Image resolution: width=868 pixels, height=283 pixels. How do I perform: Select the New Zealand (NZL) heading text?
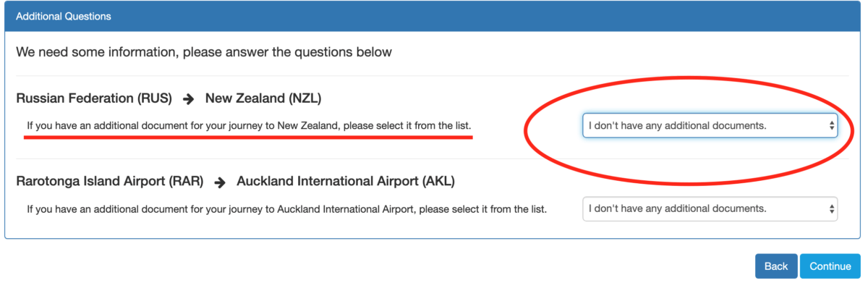point(263,98)
